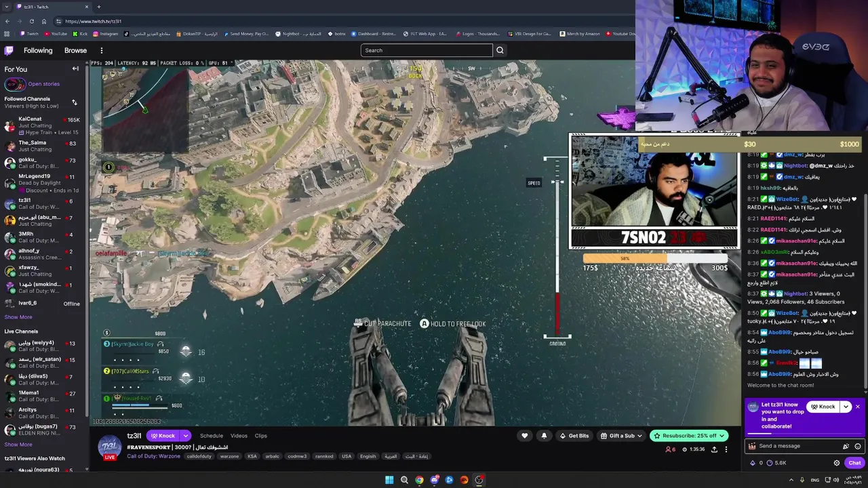This screenshot has width=868, height=488.
Task: Open alhnof_y channel
Action: pos(41,254)
